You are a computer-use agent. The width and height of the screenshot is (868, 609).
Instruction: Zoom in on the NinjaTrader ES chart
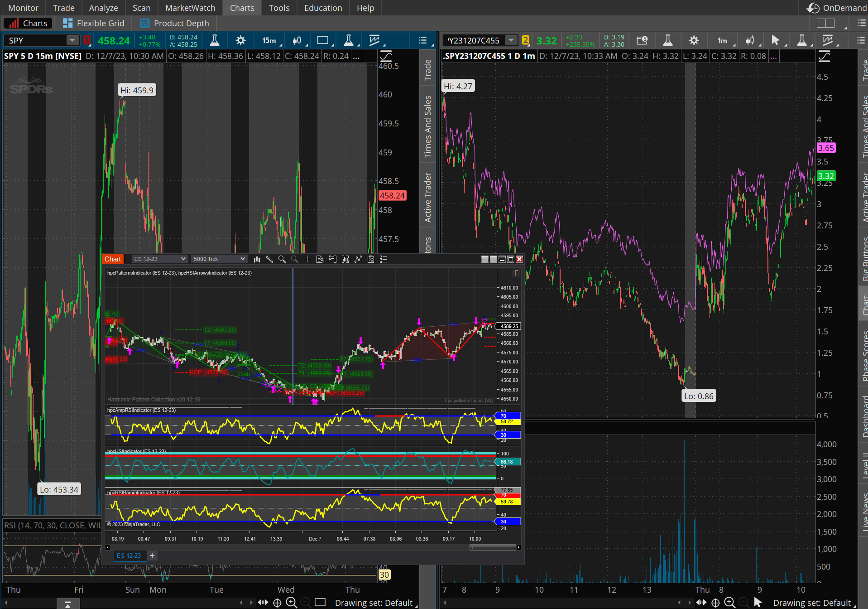pos(282,259)
